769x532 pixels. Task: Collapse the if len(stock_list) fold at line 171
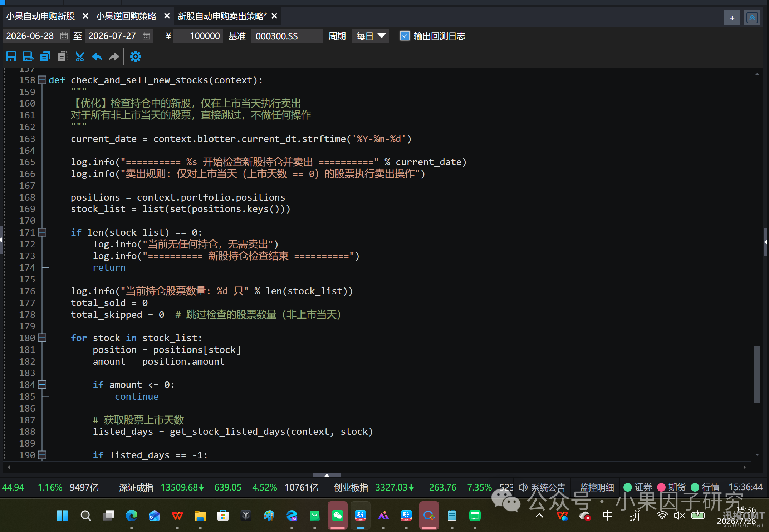pyautogui.click(x=42, y=232)
